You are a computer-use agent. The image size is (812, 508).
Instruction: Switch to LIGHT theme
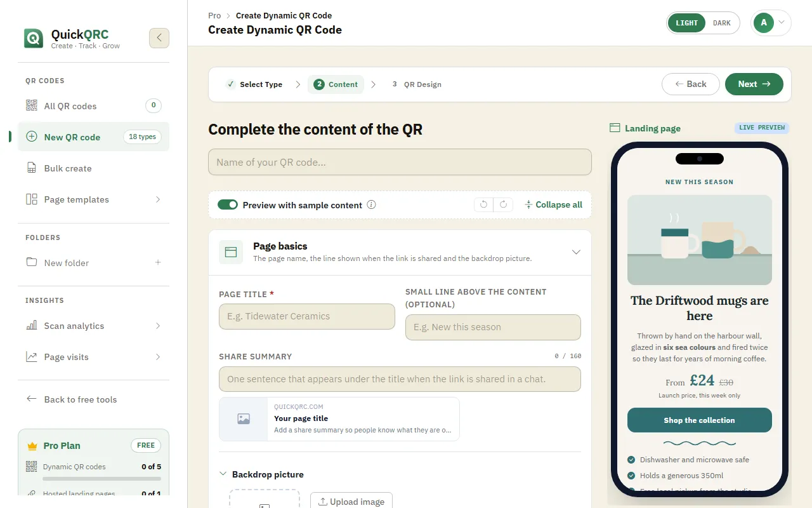coord(686,23)
